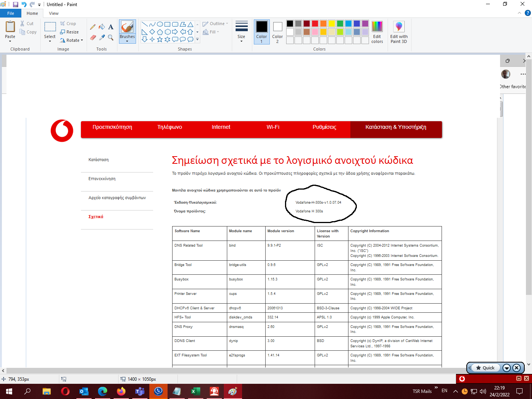The image size is (532, 399).
Task: Open Microsoft Teams from the taskbar
Action: click(x=140, y=391)
